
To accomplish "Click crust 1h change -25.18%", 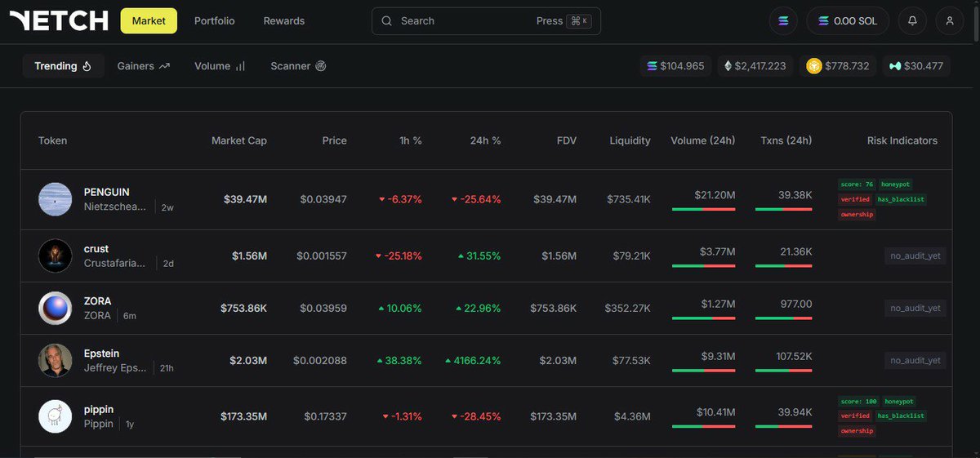I will (x=399, y=256).
